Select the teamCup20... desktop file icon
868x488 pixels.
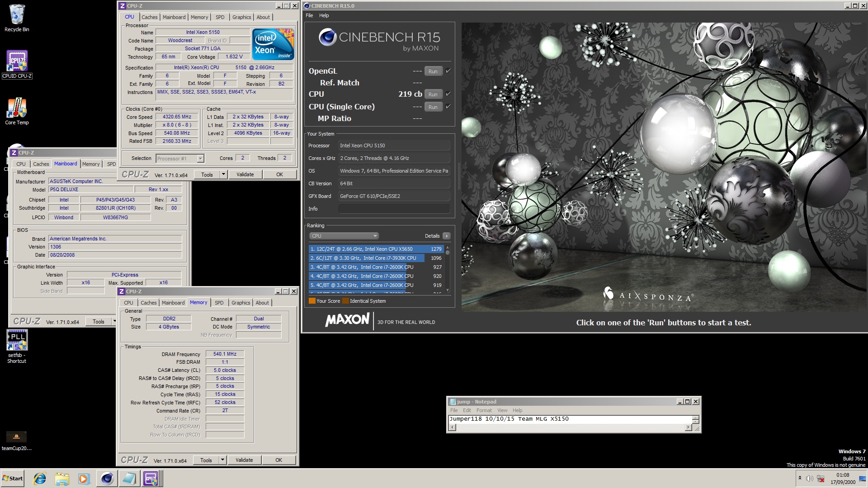tap(17, 441)
